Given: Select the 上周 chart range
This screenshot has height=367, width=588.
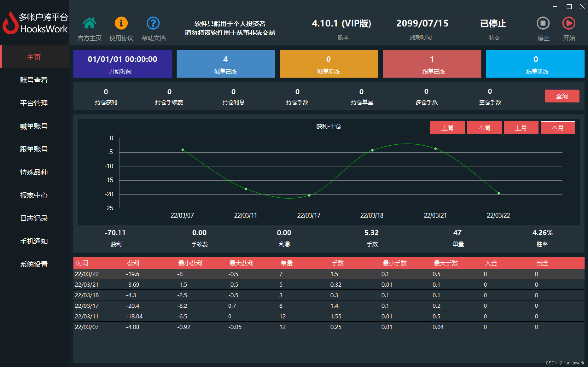Looking at the screenshot, I should click(447, 128).
